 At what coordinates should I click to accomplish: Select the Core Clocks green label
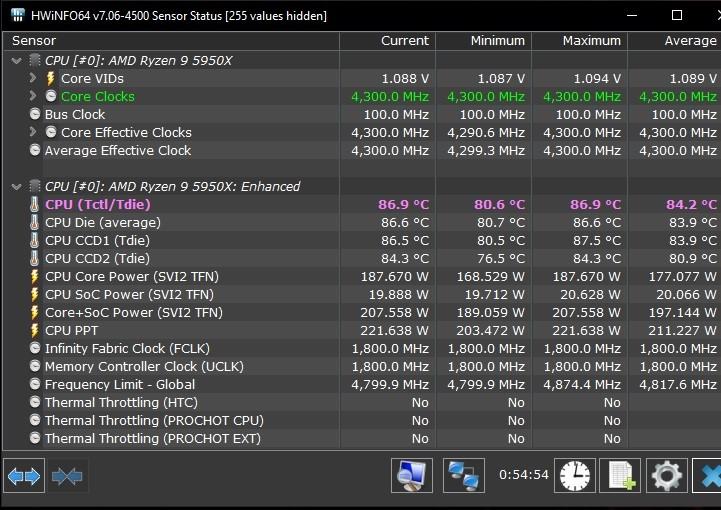(x=98, y=97)
